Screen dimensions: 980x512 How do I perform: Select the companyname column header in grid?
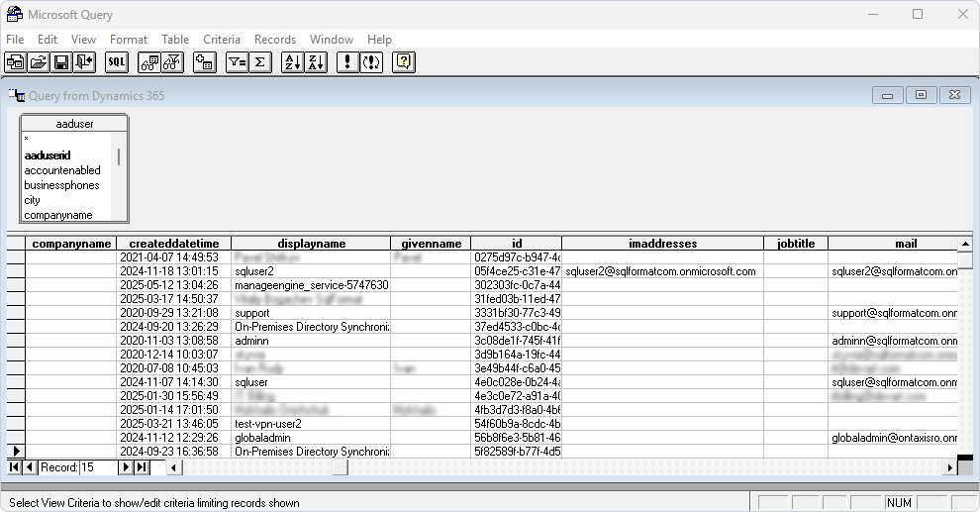coord(71,244)
